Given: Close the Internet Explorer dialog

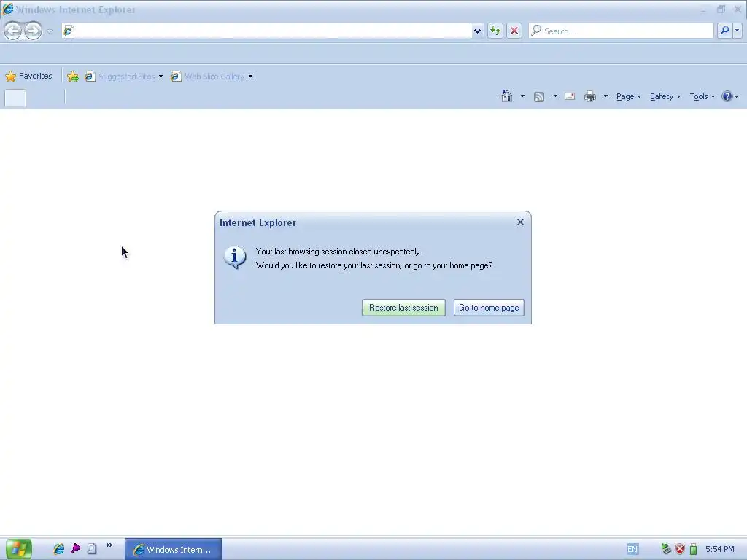Looking at the screenshot, I should 520,222.
